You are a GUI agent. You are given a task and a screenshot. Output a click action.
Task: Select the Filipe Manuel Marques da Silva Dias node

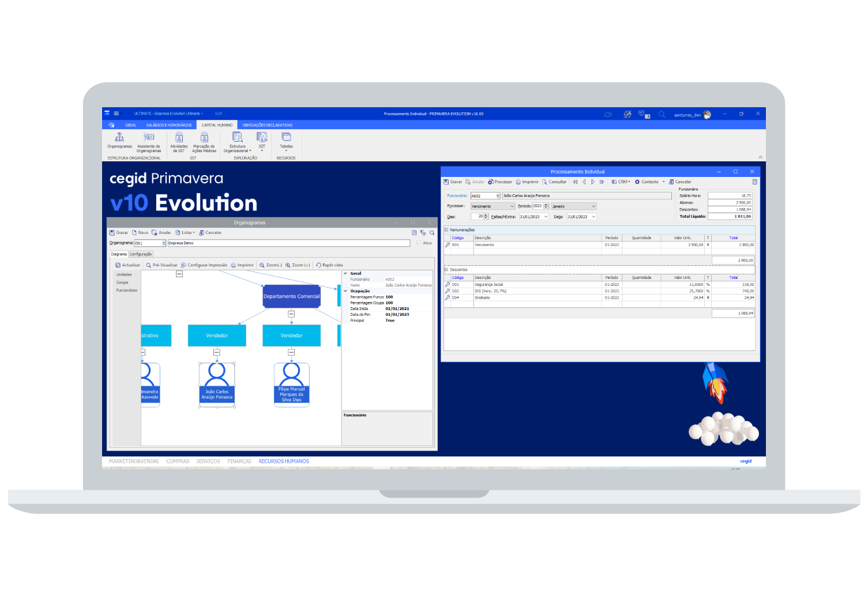click(x=292, y=384)
